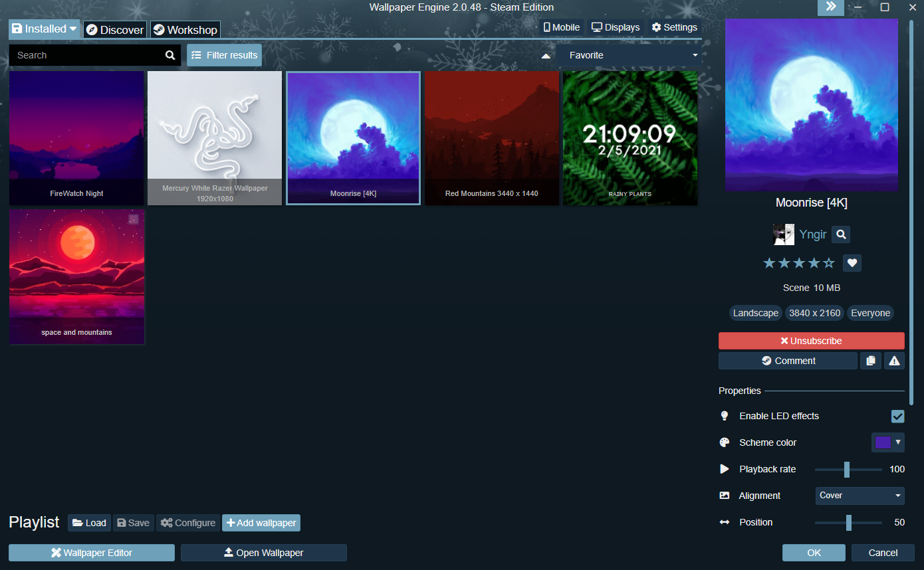924x570 pixels.
Task: Open the Yngir author name link
Action: tap(813, 235)
